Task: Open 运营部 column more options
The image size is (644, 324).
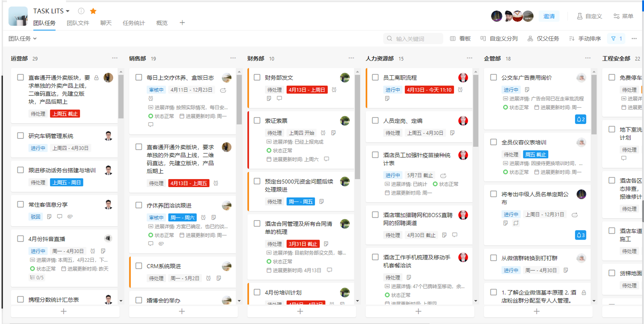Action: tap(115, 58)
